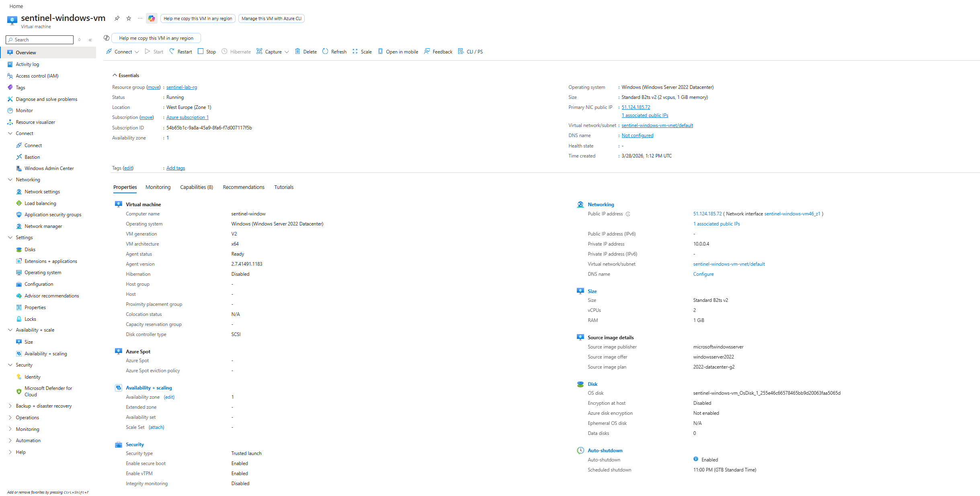The width and height of the screenshot is (980, 496).
Task: Open the Bastion sidebar item
Action: (x=32, y=157)
